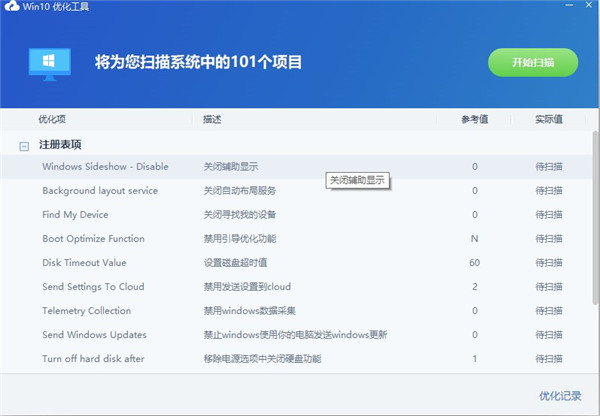Click the reference value 1 for hard disk row

pyautogui.click(x=475, y=359)
